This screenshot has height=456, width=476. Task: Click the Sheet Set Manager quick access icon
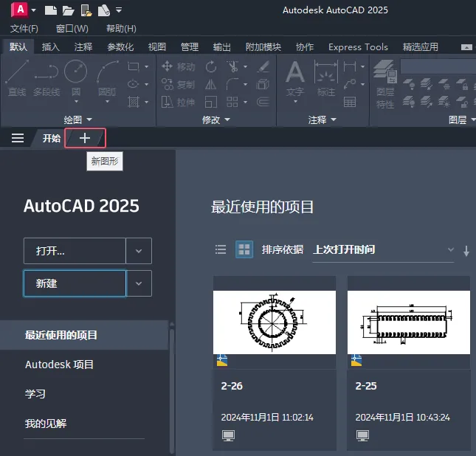click(x=104, y=10)
